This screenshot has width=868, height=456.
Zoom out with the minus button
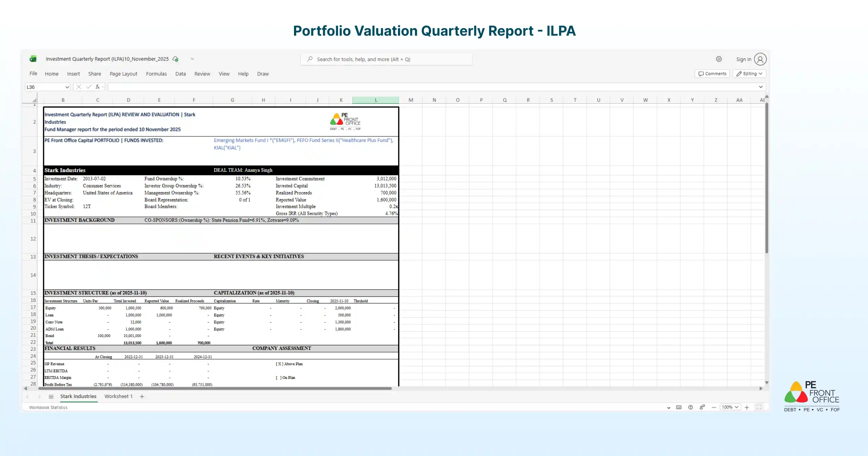(x=714, y=407)
